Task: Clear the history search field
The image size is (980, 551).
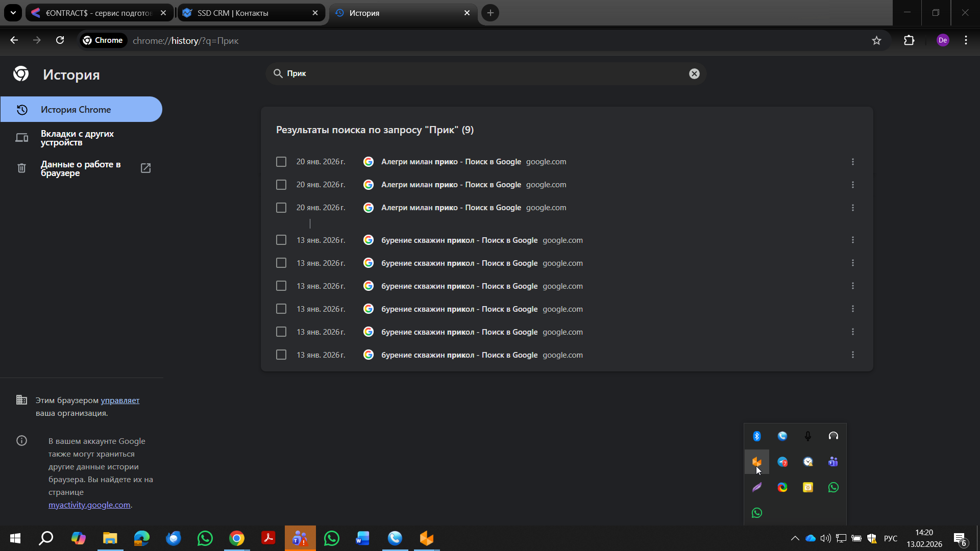Action: pos(694,73)
